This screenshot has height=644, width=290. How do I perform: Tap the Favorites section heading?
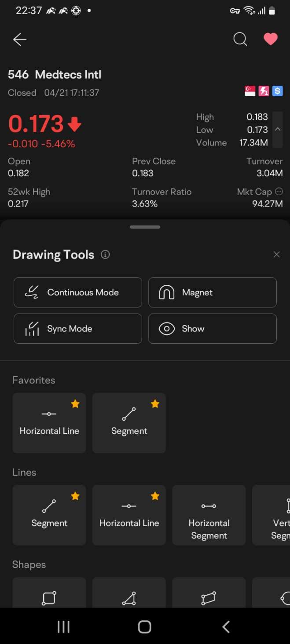[x=34, y=380]
